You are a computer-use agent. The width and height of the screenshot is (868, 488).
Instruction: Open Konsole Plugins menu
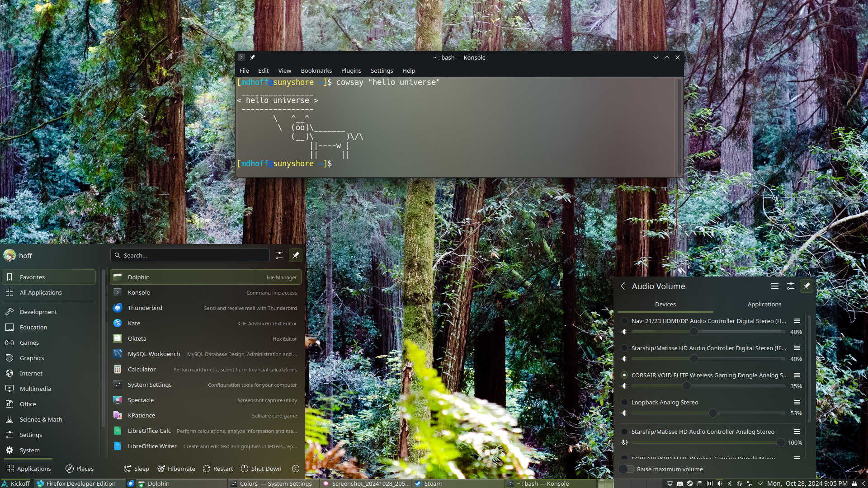tap(351, 70)
